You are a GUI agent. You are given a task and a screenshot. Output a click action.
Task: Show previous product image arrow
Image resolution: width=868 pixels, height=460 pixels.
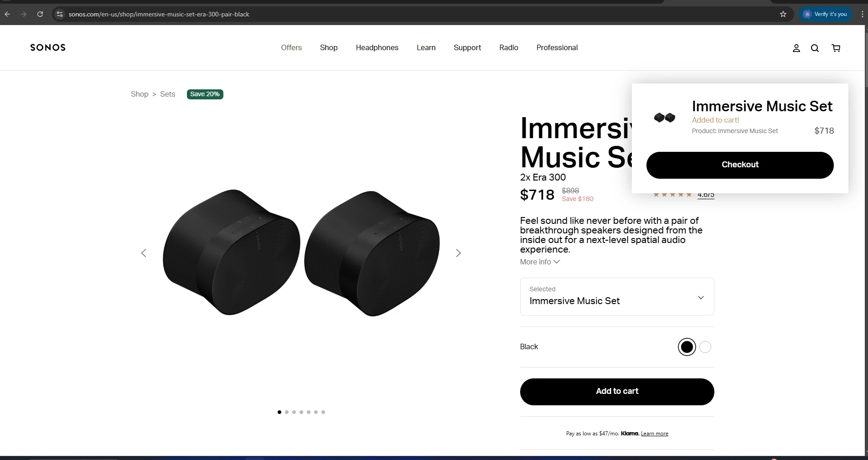(144, 253)
